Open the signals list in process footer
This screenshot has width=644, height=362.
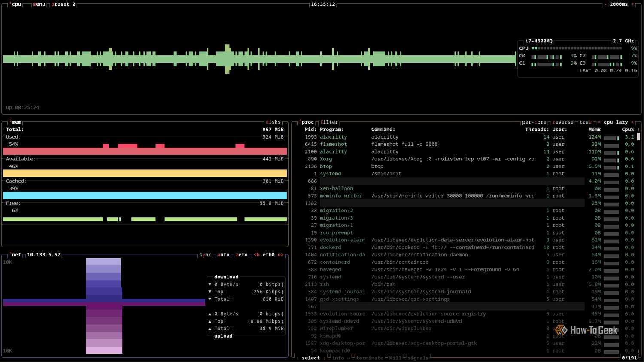[418, 358]
